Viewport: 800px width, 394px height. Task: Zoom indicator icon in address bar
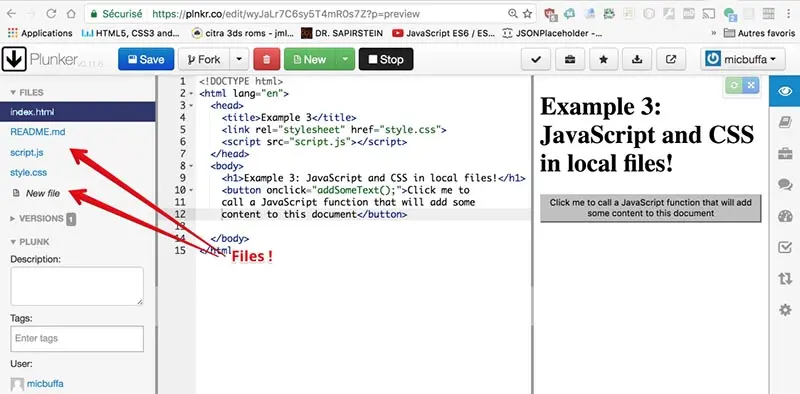pyautogui.click(x=513, y=14)
